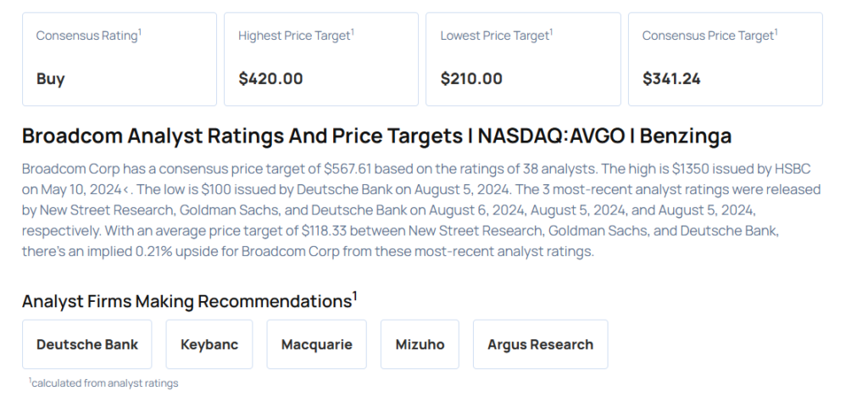This screenshot has height=402, width=868.
Task: Select the Keybanc analyst firm
Action: [209, 344]
